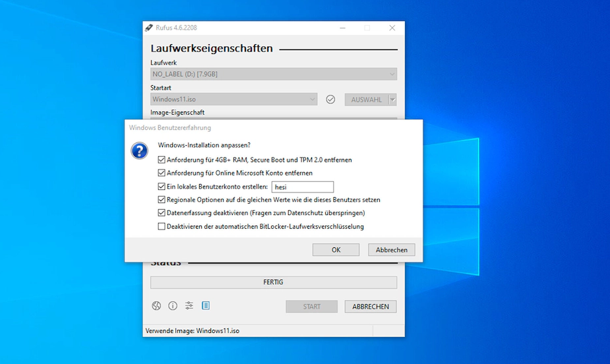Click the AUSWAHL button
The height and width of the screenshot is (364, 610).
(x=367, y=100)
